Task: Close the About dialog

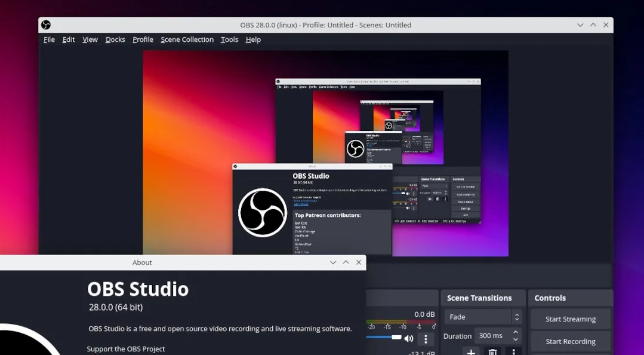Action: [x=359, y=262]
